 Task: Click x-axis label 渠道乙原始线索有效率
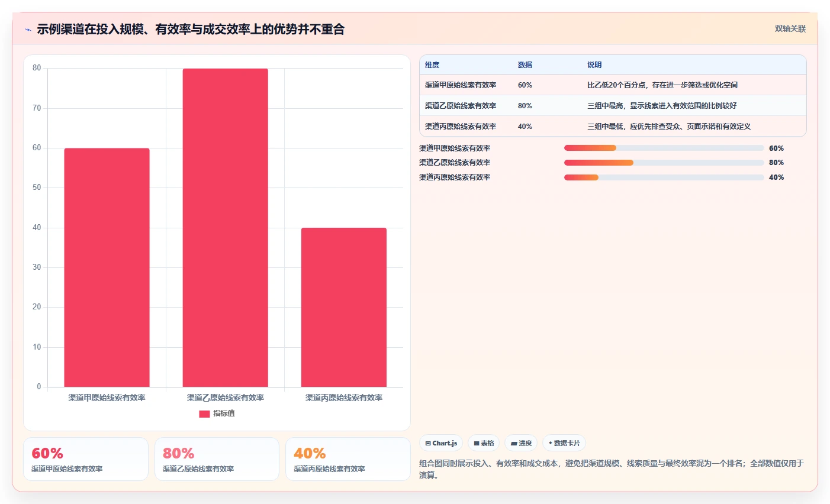pos(226,398)
